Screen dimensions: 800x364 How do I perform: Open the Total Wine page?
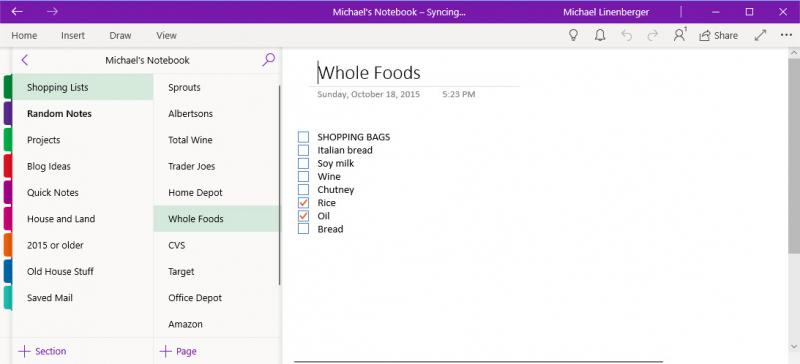tap(216, 140)
